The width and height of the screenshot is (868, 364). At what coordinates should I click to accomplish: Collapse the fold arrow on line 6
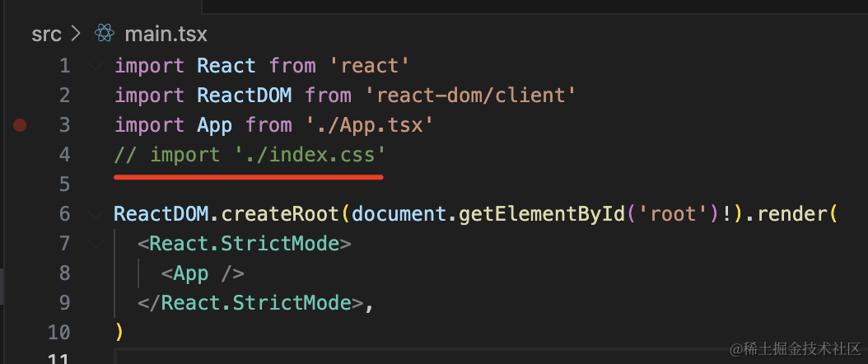pyautogui.click(x=96, y=214)
